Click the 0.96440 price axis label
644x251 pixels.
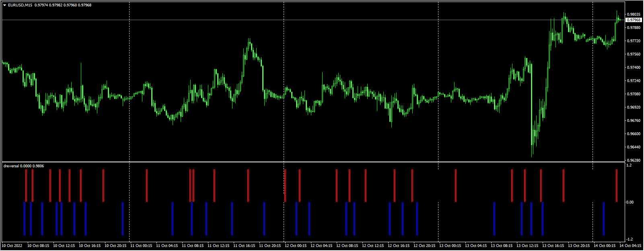(634, 147)
